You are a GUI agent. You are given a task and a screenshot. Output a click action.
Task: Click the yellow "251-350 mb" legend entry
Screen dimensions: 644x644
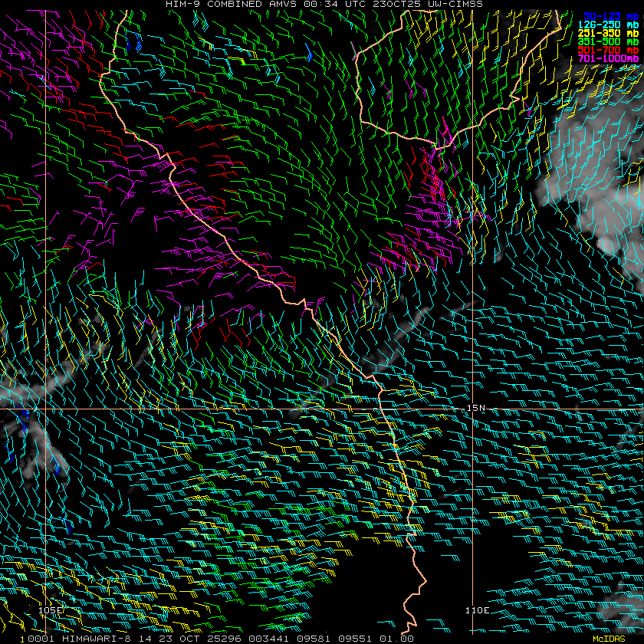click(x=608, y=33)
